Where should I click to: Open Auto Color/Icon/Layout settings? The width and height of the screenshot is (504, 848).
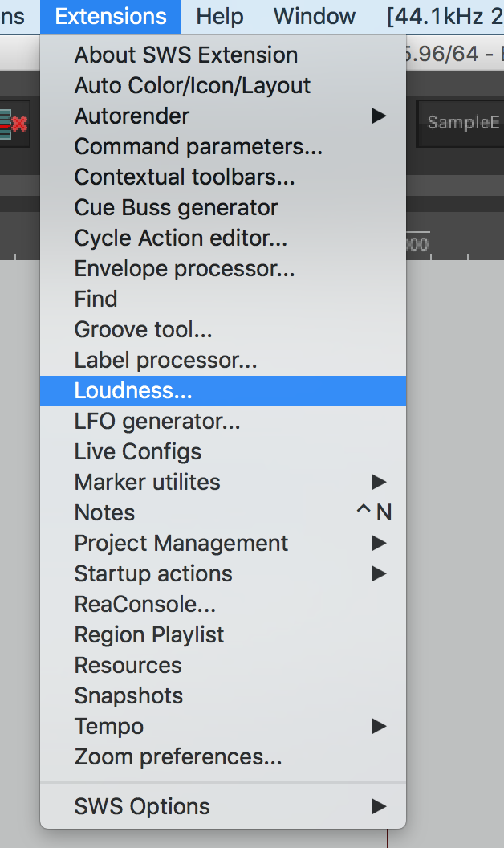[x=192, y=86]
